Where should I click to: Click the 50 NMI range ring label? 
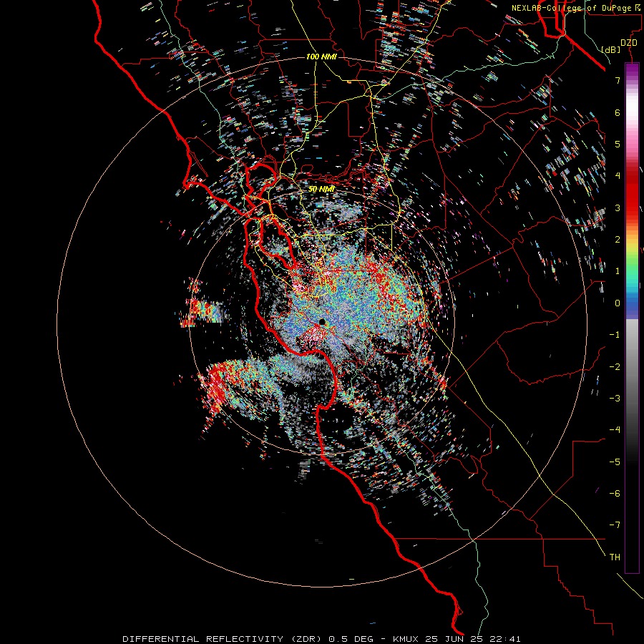(x=321, y=189)
